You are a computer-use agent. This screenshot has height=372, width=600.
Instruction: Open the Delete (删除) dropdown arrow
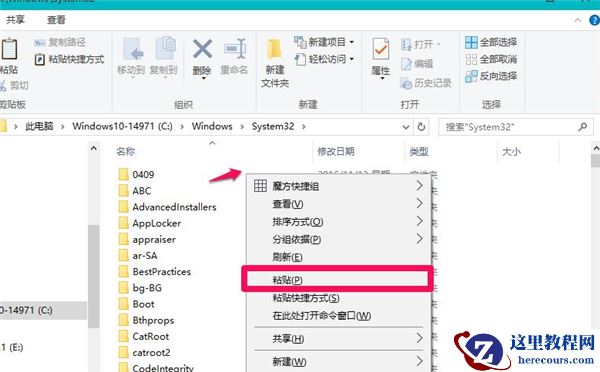point(204,78)
